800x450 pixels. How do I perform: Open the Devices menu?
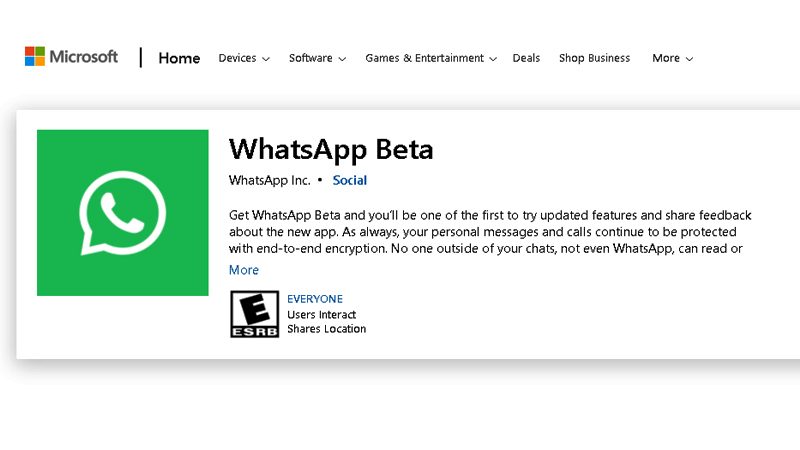[237, 58]
